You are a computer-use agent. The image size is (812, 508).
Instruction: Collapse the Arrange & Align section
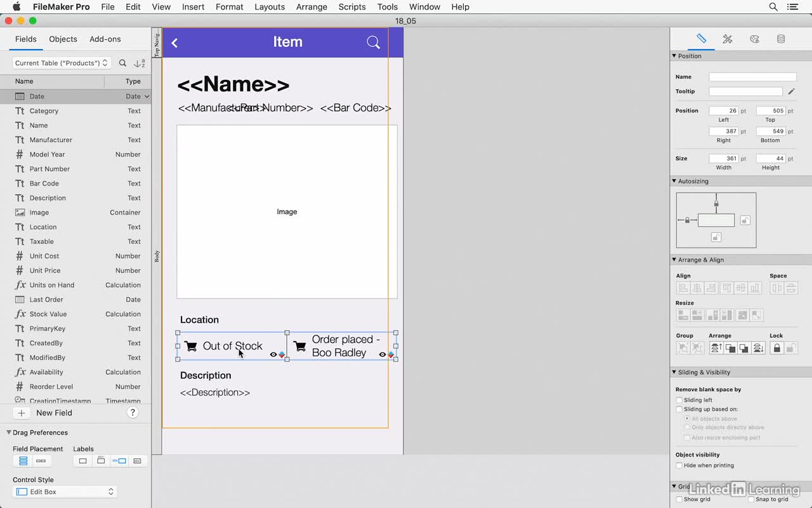point(674,260)
